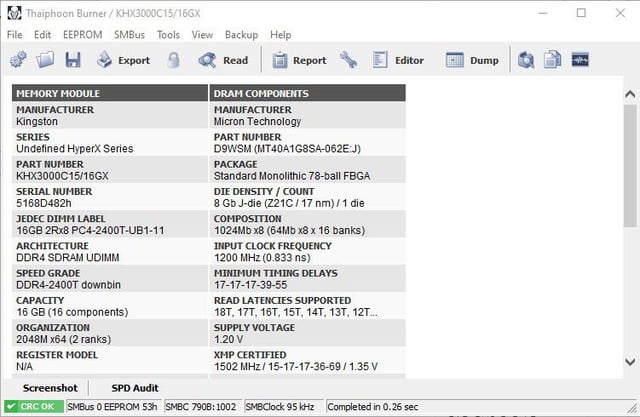This screenshot has height=417, width=640.
Task: Click the Export toolbar button
Action: pos(123,60)
